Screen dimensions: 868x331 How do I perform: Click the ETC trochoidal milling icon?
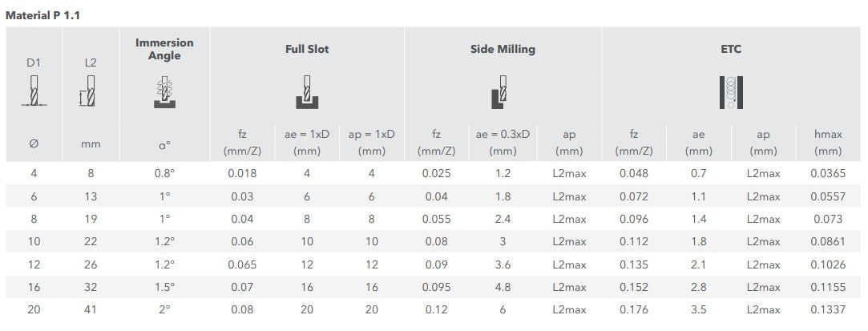(x=731, y=92)
